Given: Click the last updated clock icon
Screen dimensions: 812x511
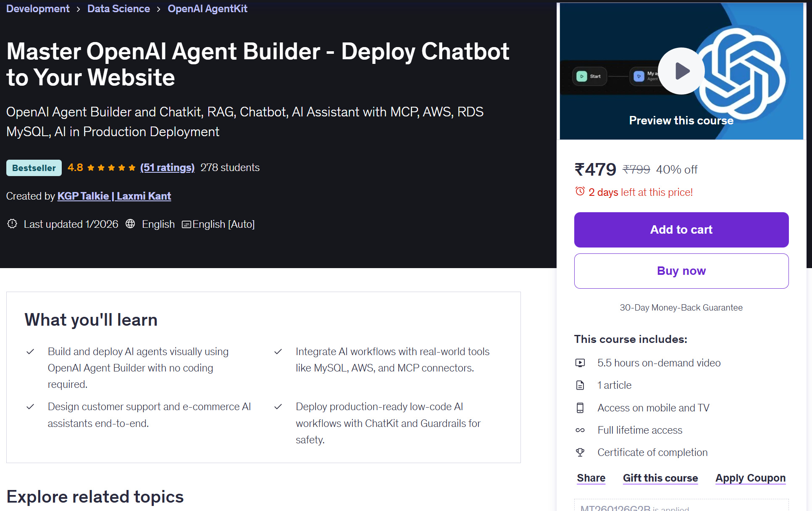Looking at the screenshot, I should (x=12, y=224).
